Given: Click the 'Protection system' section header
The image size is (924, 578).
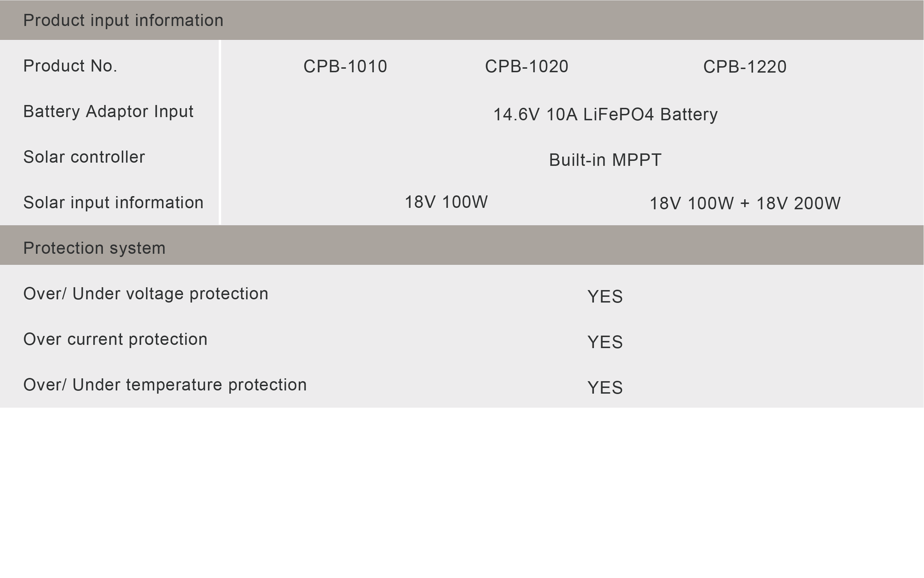Looking at the screenshot, I should [94, 248].
